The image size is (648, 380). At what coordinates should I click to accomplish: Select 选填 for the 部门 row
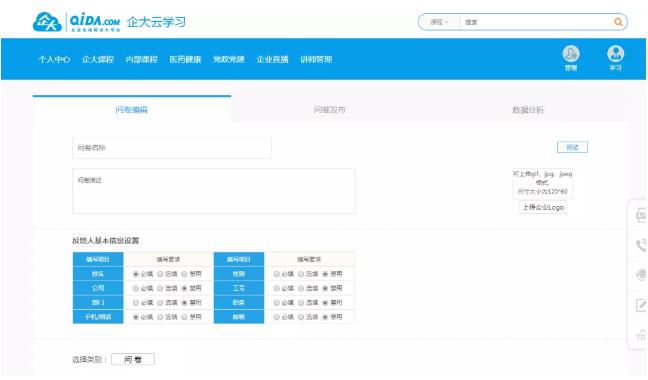point(160,303)
